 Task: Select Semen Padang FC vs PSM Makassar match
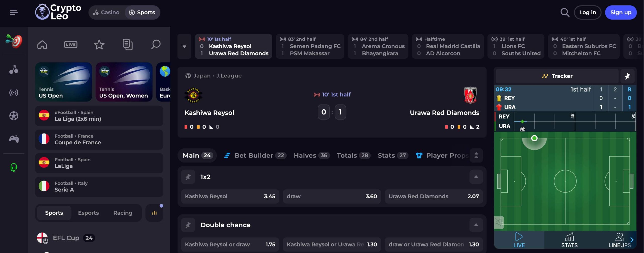(x=310, y=46)
